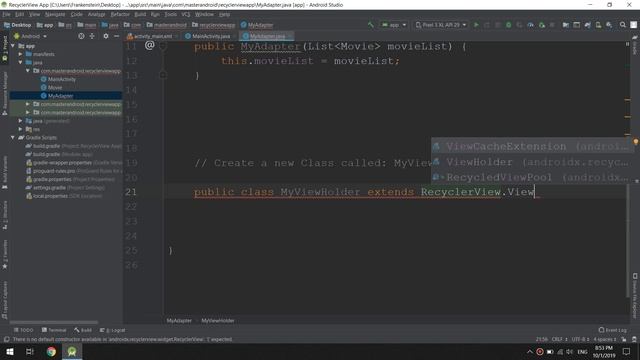Open Google Chrome from the taskbar
Screen dimensions: 640x360
[x=51, y=351]
